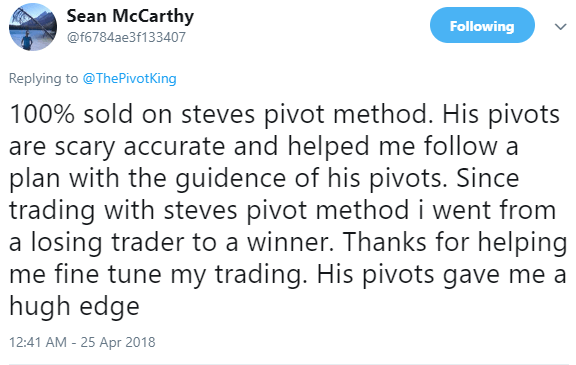
Task: Click the word 'guidence' in the tweet
Action: click(x=230, y=178)
